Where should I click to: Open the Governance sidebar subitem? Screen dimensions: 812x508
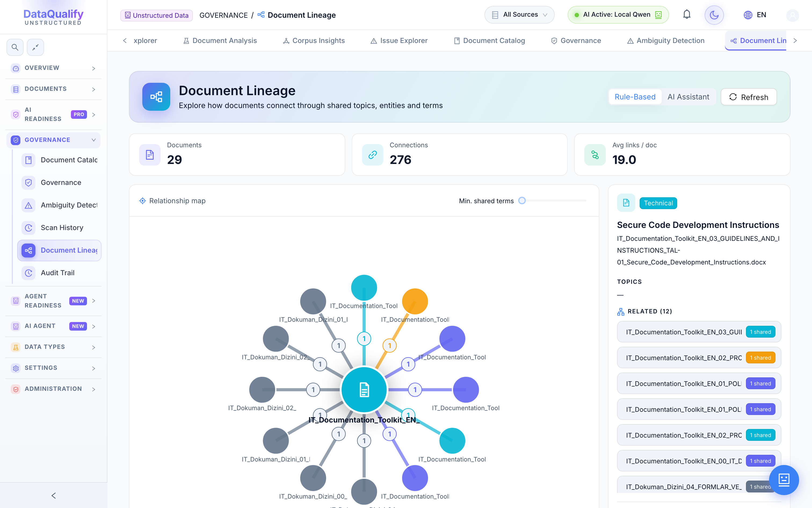pos(59,183)
